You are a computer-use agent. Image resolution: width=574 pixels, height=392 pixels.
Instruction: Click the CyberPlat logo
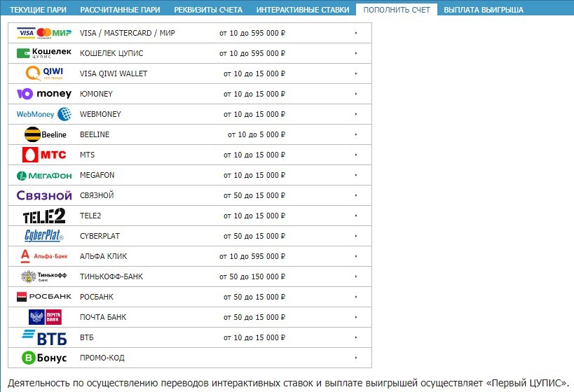click(44, 236)
